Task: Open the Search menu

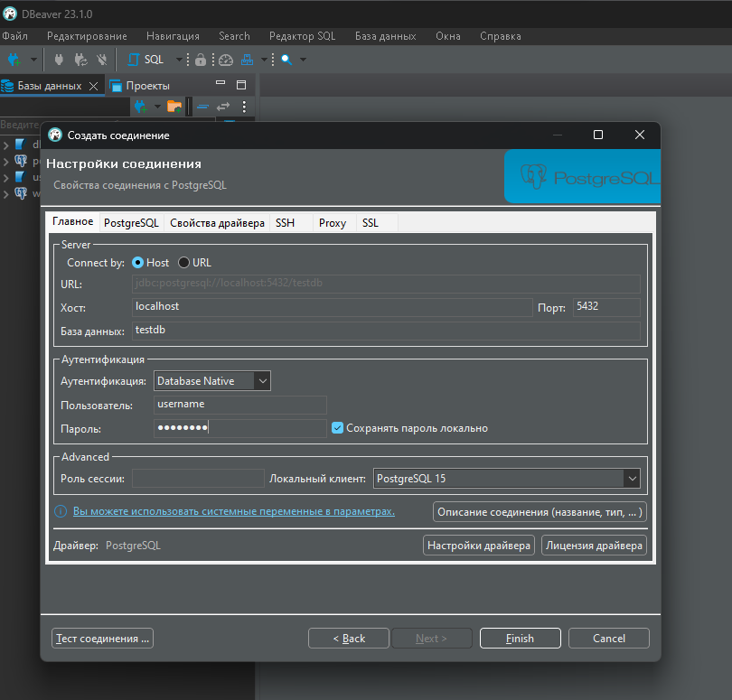Action: tap(234, 36)
